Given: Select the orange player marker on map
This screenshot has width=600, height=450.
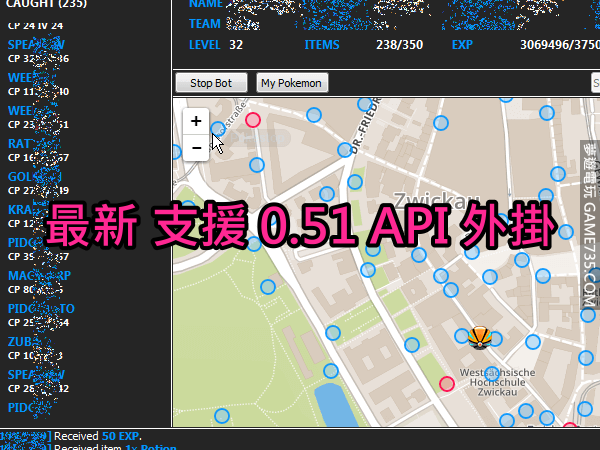Looking at the screenshot, I should point(479,338).
